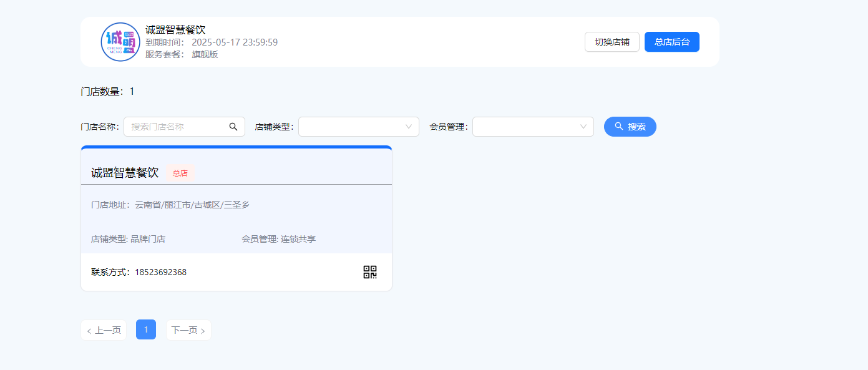Focus the 搜索门店名称 input field
868x370 pixels.
tap(176, 127)
